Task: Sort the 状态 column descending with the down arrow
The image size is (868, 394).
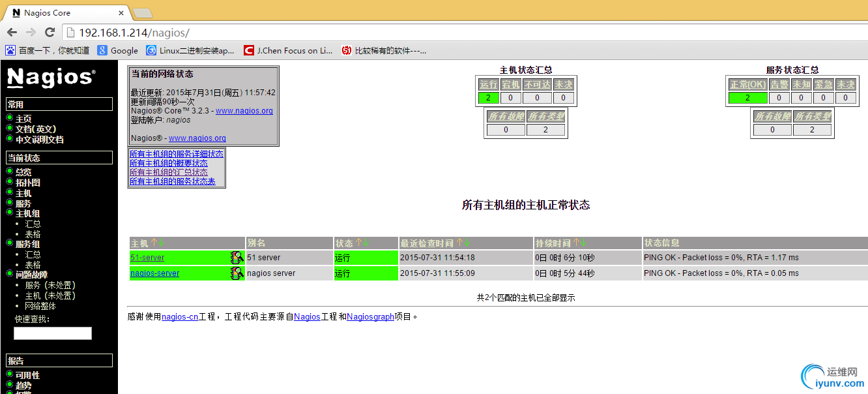Action: click(x=365, y=243)
